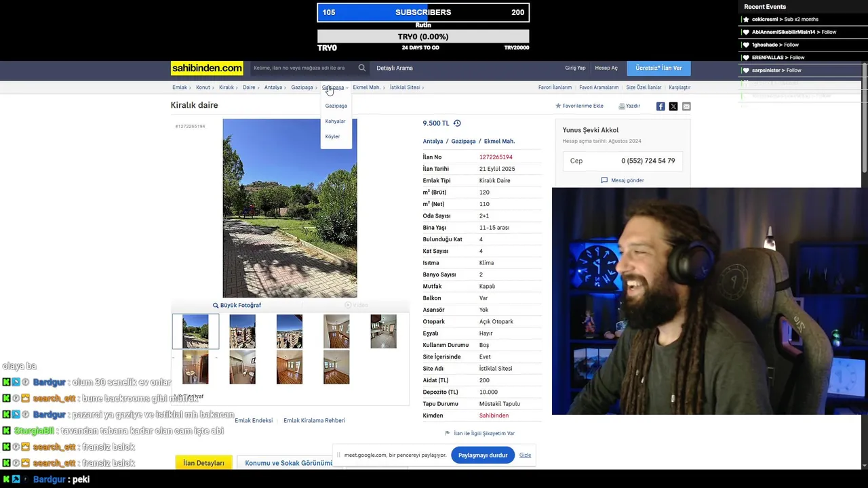
Task: Open the Gazipaşa breadcrumb right after Antalya
Action: pos(303,87)
